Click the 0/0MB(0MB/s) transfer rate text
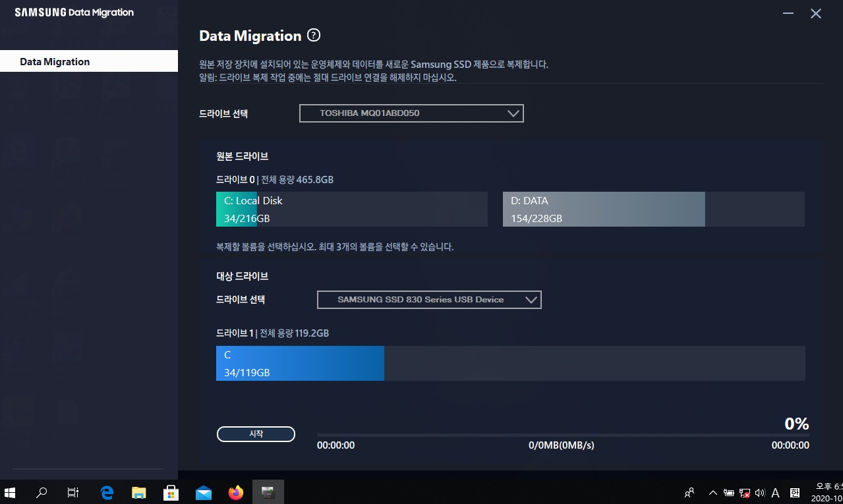Viewport: 843px width, 504px height. (x=562, y=445)
